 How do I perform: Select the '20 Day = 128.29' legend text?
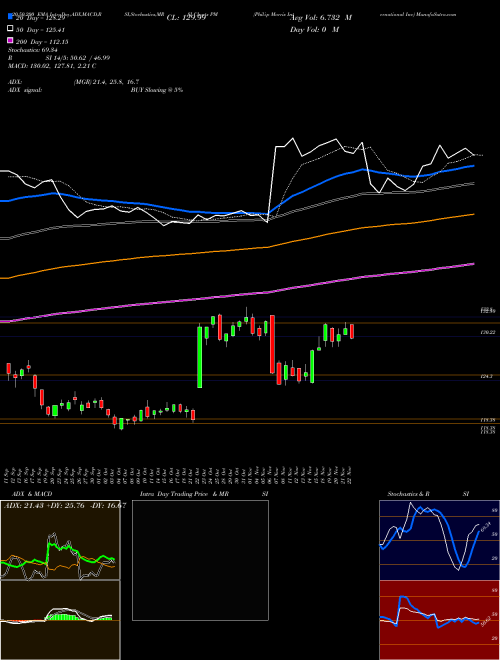tap(42, 18)
